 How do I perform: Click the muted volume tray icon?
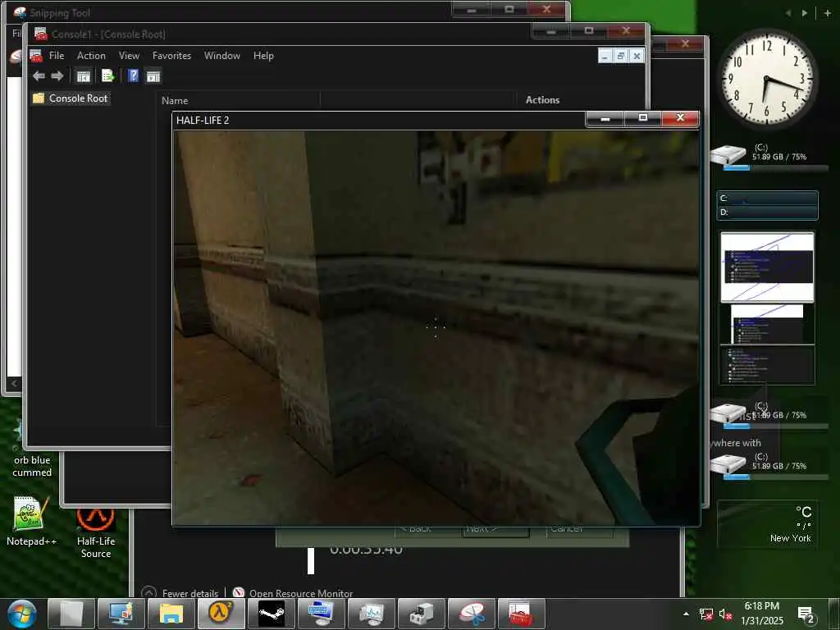tap(725, 614)
